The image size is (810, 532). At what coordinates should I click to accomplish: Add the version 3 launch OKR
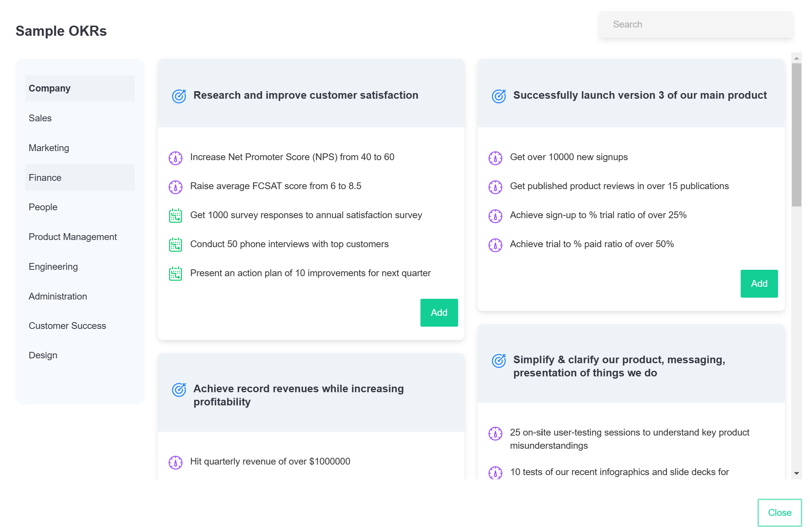coord(759,283)
